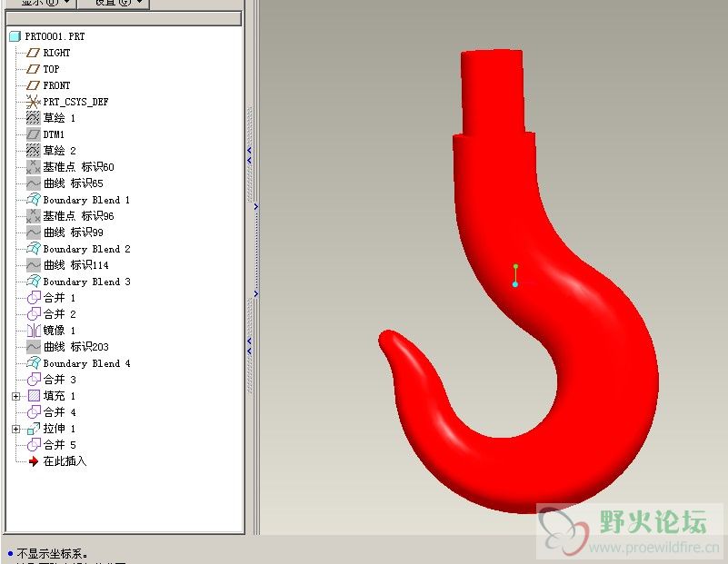Click the PRT0001.PRT part icon
The height and width of the screenshot is (564, 728).
pos(15,36)
